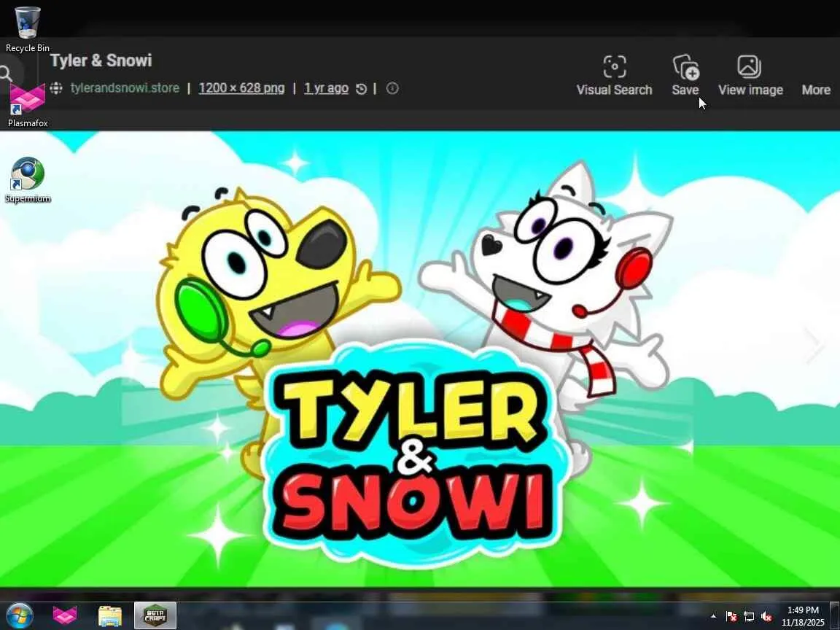Screen dimensions: 840x630
Task: Open Windows Explorer from the taskbar
Action: click(110, 616)
